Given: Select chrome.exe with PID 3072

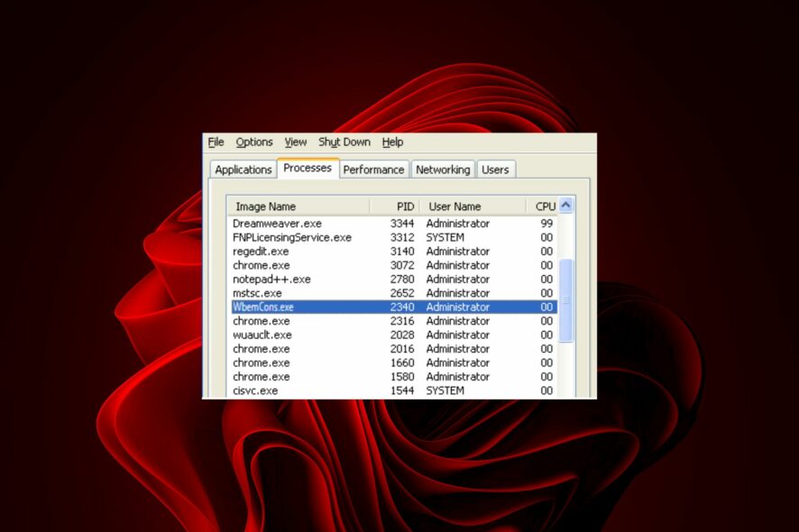Looking at the screenshot, I should click(x=392, y=265).
